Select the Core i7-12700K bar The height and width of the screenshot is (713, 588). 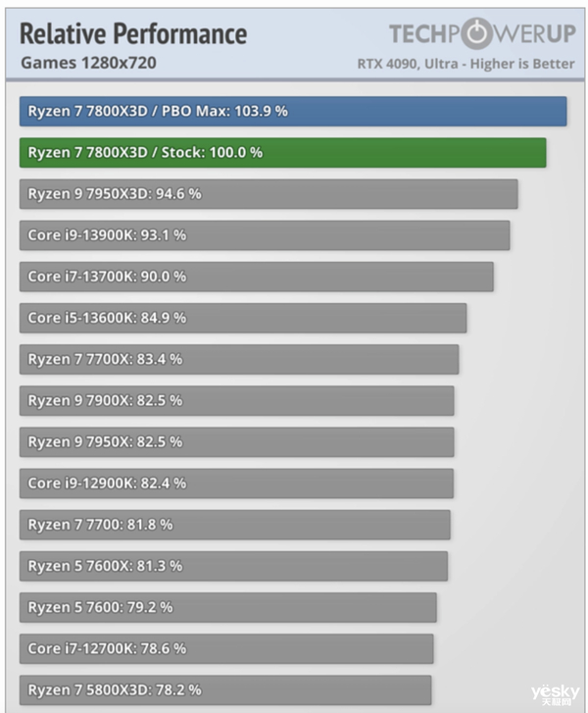pos(226,648)
